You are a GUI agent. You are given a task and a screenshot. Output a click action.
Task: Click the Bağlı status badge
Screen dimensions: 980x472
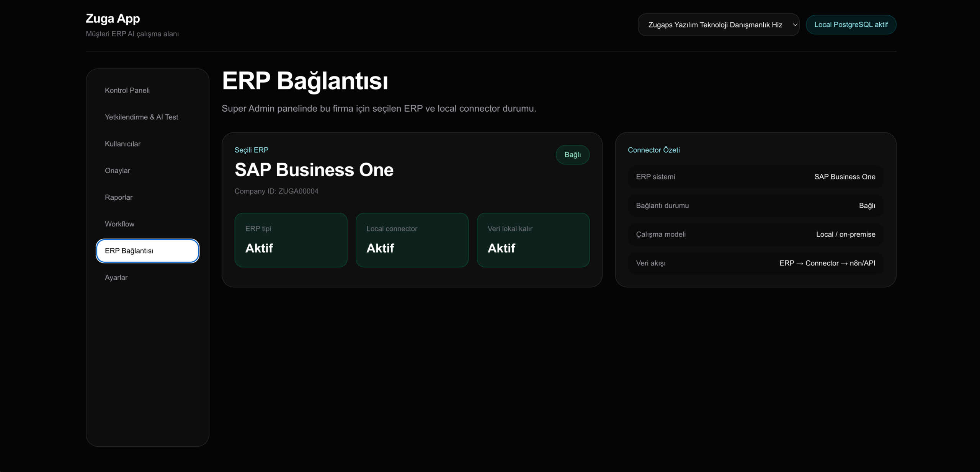tap(573, 155)
